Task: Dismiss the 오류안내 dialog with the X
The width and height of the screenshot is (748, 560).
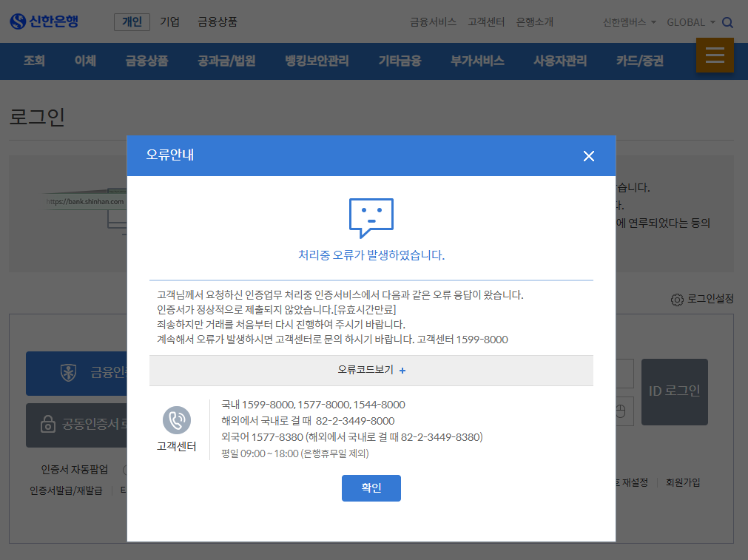Action: pyautogui.click(x=588, y=156)
